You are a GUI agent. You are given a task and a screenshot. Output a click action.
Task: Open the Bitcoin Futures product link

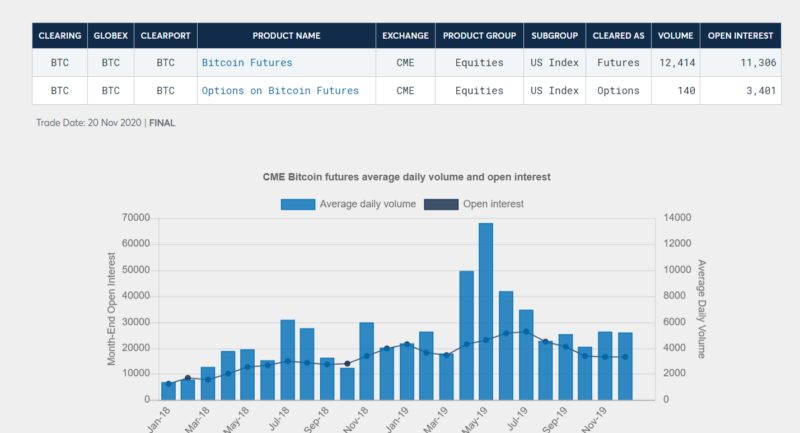click(247, 63)
